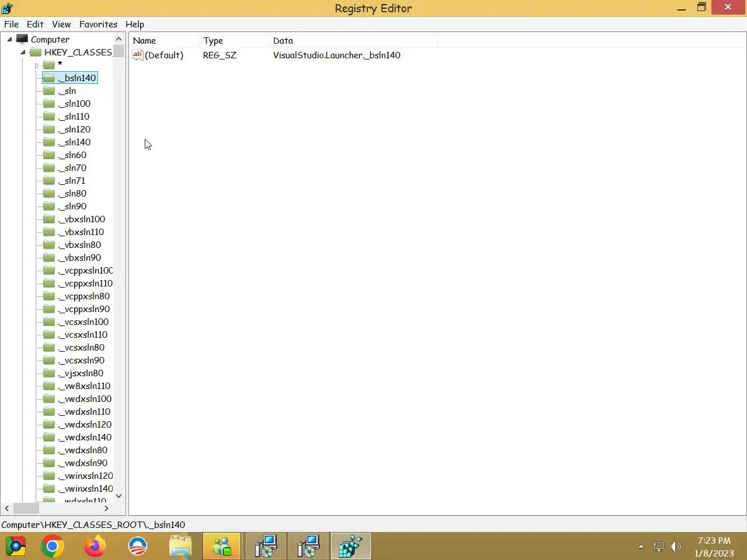
Task: Click the Registry Editor taskbar icon
Action: (x=351, y=547)
